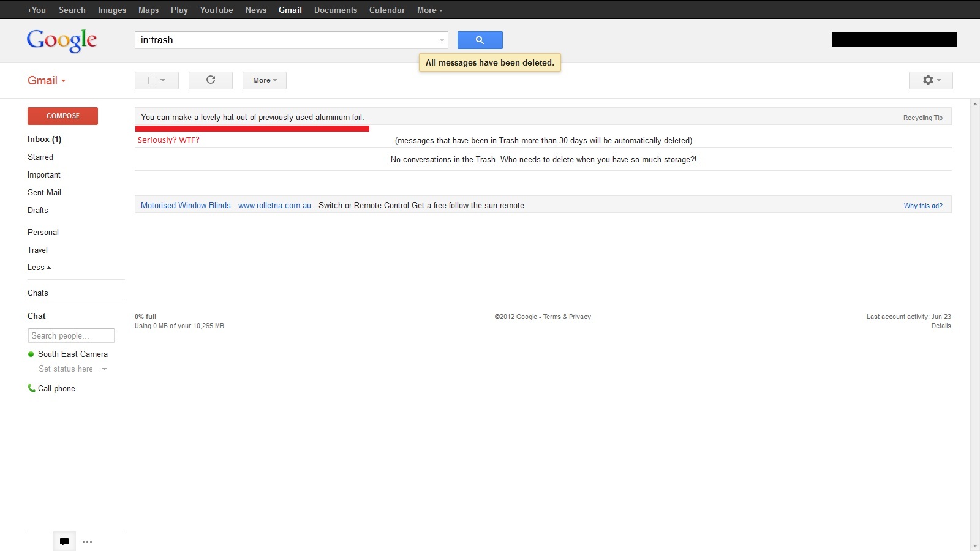Open the More actions dropdown
Image resolution: width=980 pixels, height=551 pixels.
pyautogui.click(x=265, y=80)
